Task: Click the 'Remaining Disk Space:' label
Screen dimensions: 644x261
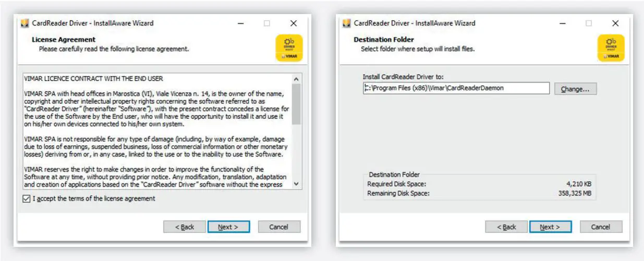Action: (398, 193)
